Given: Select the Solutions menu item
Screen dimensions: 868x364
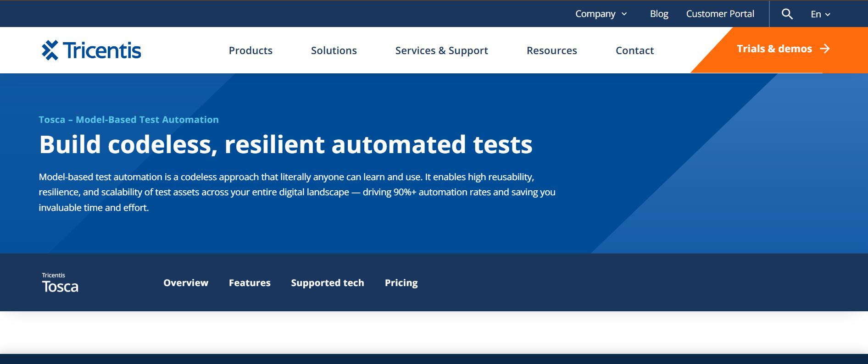Looking at the screenshot, I should point(334,50).
